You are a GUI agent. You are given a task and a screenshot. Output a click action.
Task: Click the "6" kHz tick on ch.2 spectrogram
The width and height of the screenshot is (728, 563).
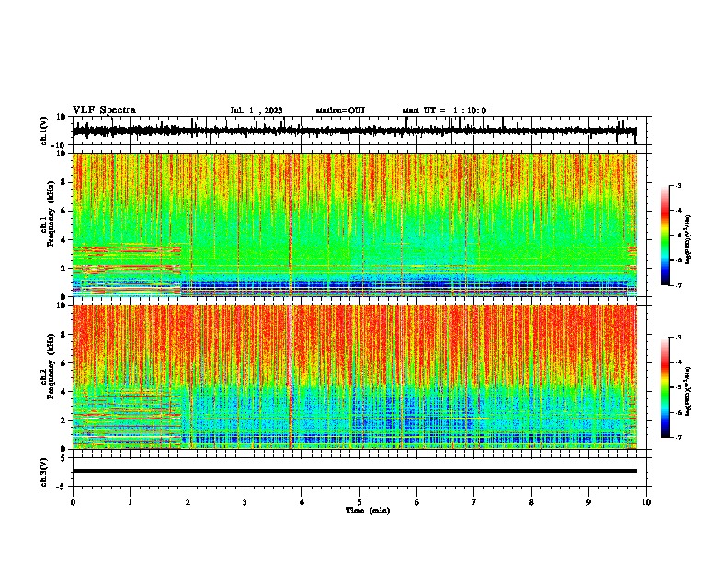(x=64, y=362)
